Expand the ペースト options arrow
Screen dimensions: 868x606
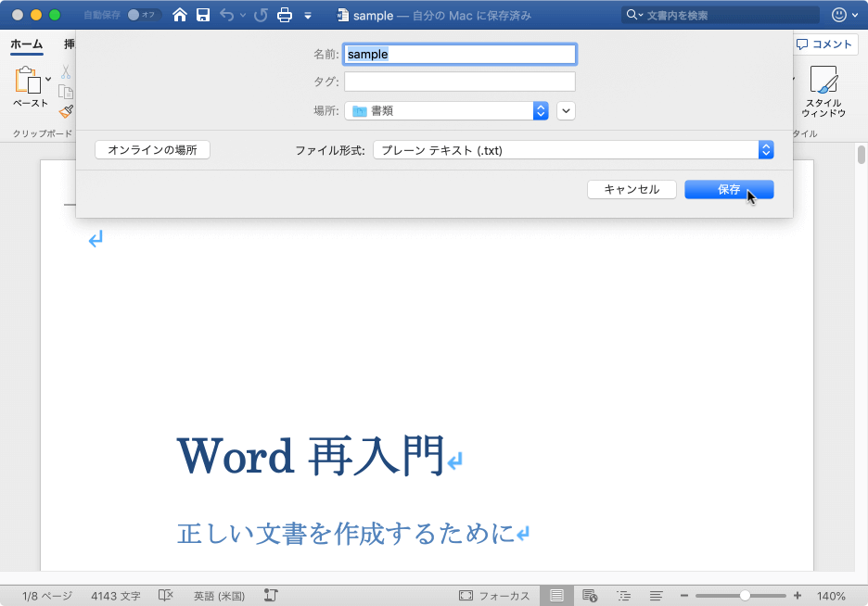click(x=48, y=79)
